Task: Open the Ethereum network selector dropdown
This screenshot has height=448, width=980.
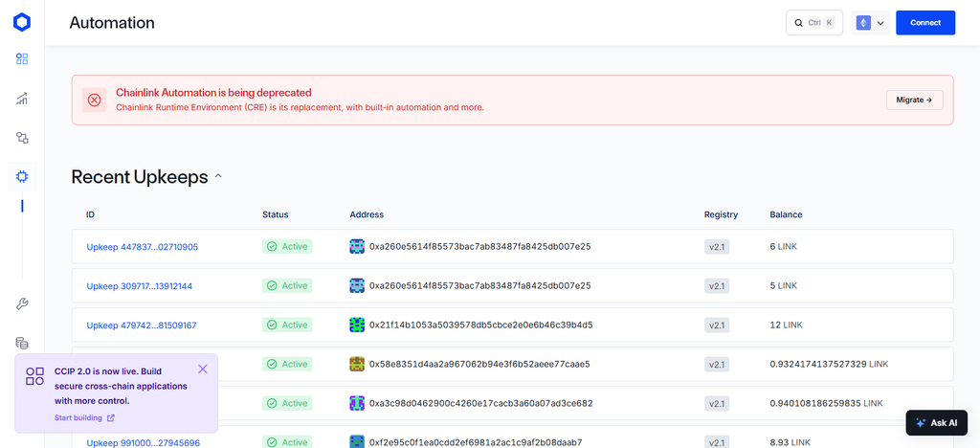Action: coord(871,22)
